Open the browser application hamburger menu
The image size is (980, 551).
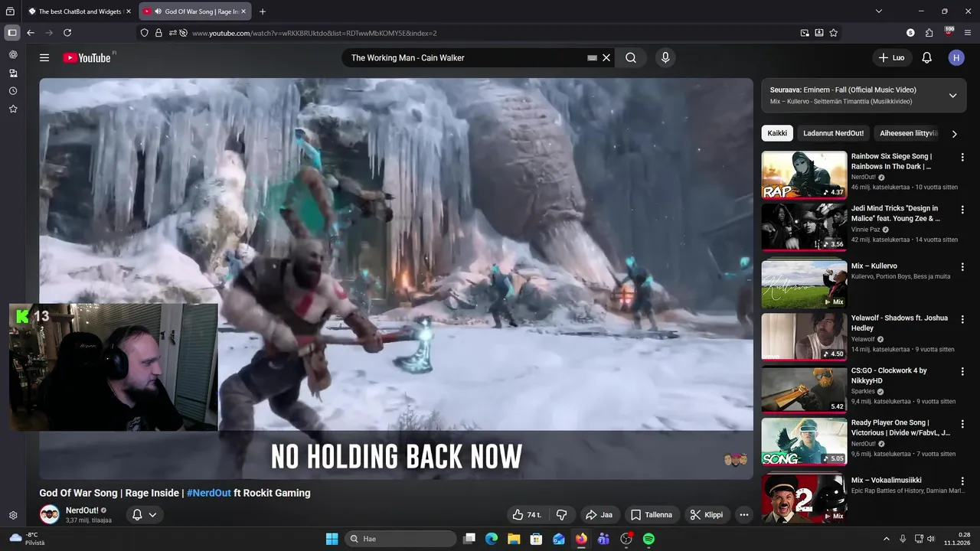click(968, 33)
